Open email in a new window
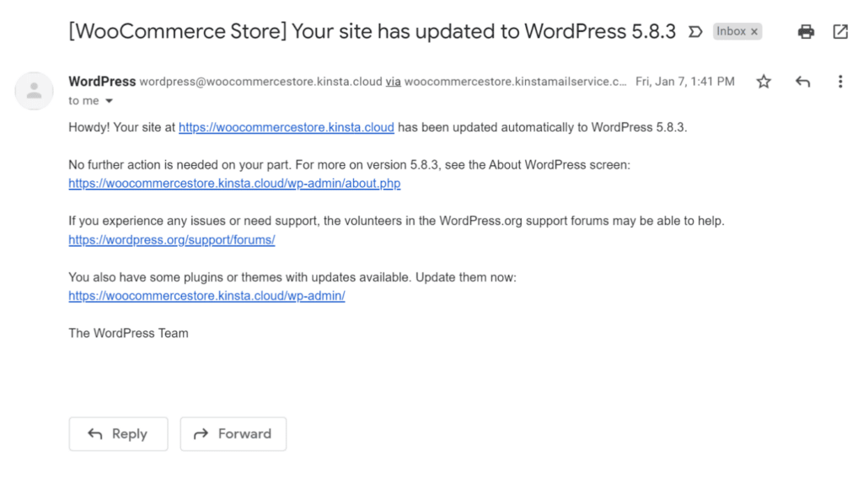This screenshot has width=863, height=504. 840,32
